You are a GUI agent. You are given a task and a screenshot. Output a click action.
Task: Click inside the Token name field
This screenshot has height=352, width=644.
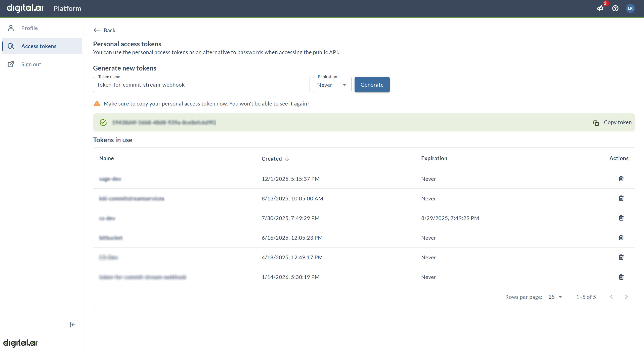pos(201,85)
